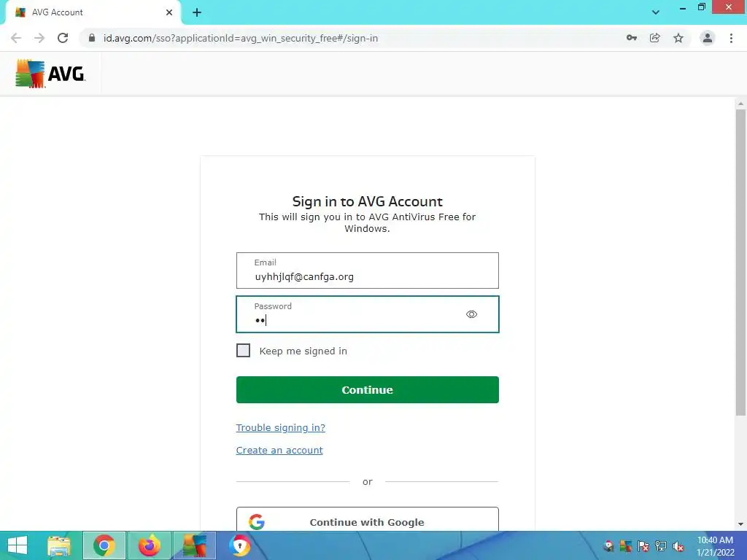Expand the tab search chevron
Image resolution: width=747 pixels, height=560 pixels.
point(656,12)
